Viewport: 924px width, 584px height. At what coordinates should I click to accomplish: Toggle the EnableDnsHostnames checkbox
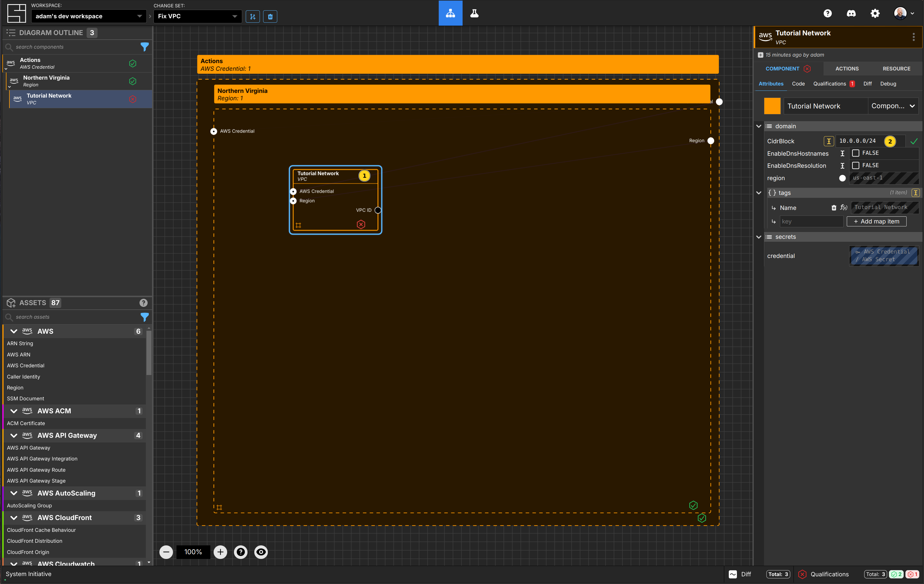(x=856, y=153)
